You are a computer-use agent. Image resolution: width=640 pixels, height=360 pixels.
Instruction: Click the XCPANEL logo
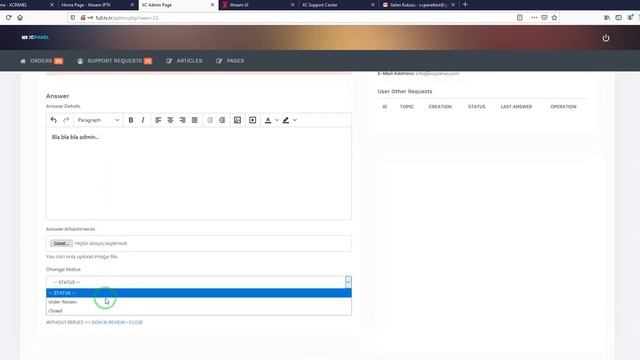[x=36, y=37]
